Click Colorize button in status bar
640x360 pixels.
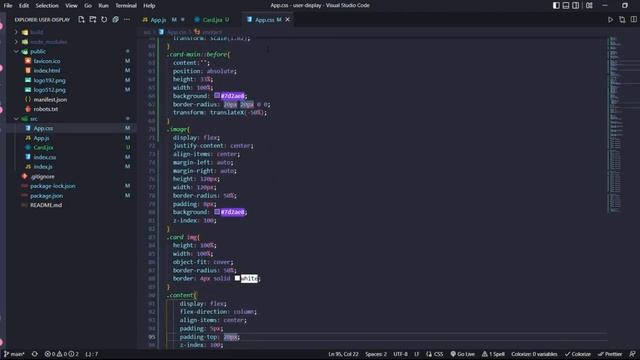[x=578, y=354]
